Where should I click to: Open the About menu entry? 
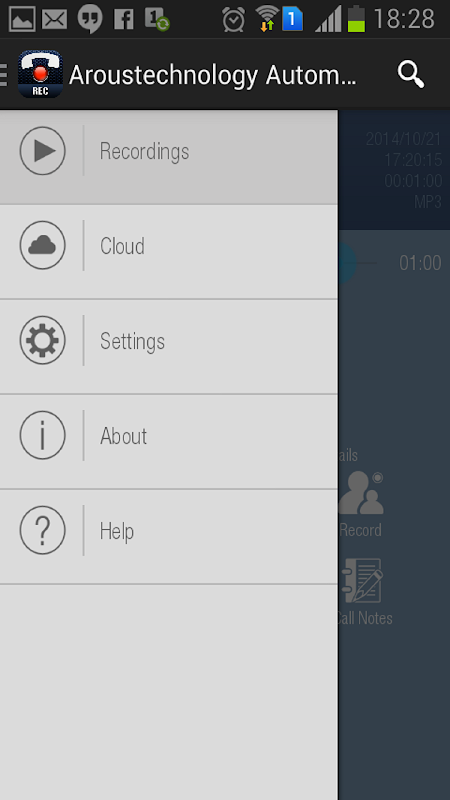(x=168, y=442)
